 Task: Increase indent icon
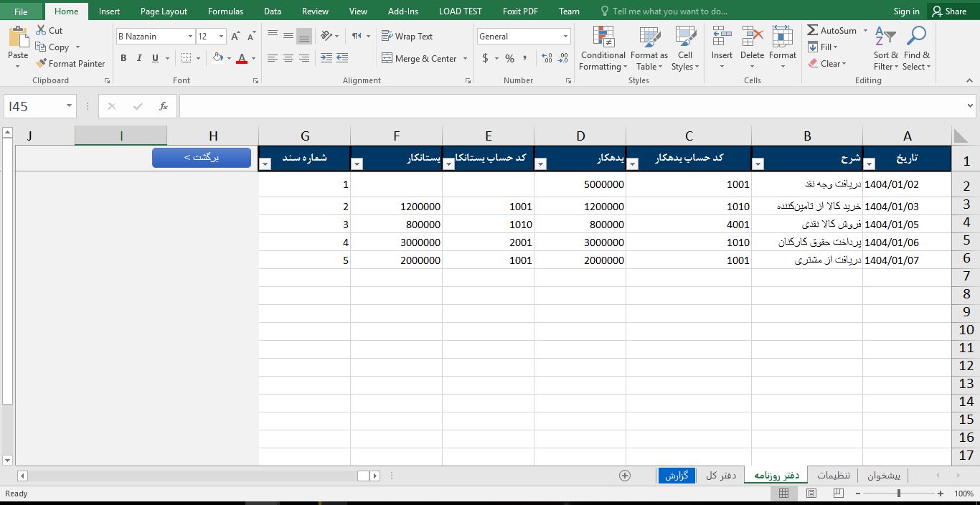[x=341, y=58]
